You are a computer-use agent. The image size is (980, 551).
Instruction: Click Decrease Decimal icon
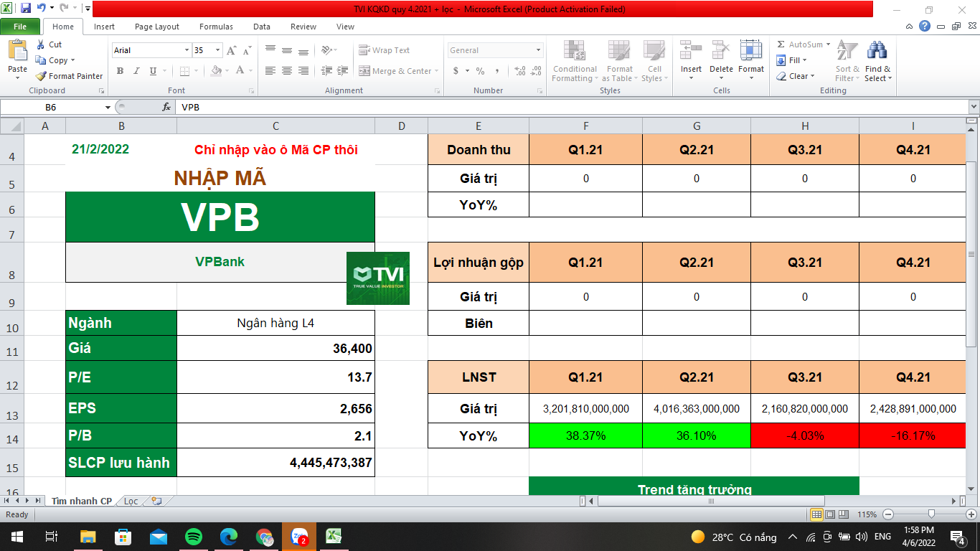point(537,71)
